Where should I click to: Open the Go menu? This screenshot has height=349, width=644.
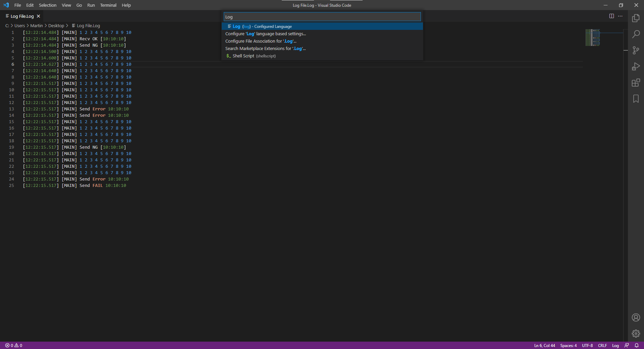(79, 5)
